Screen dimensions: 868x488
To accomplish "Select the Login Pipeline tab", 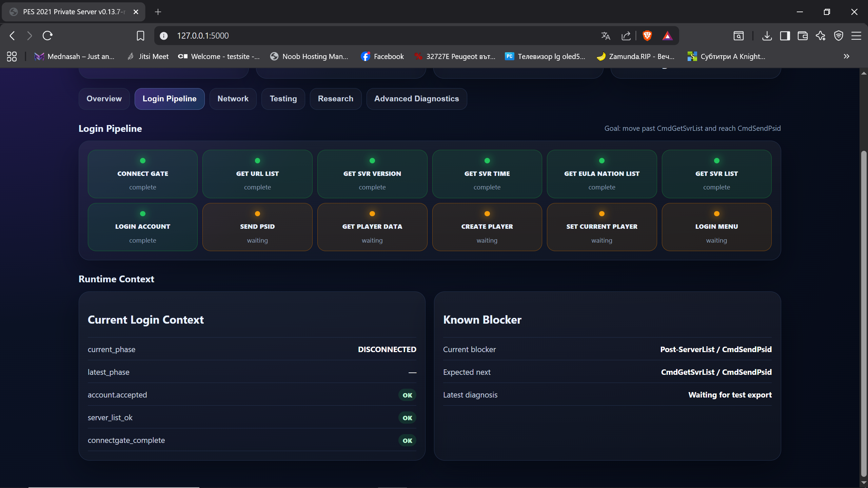I will pos(170,99).
